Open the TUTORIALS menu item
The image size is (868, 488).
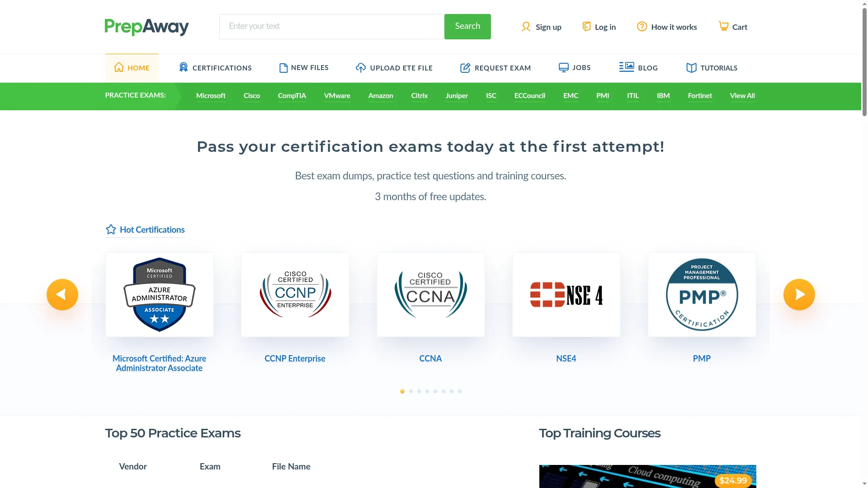pyautogui.click(x=712, y=68)
